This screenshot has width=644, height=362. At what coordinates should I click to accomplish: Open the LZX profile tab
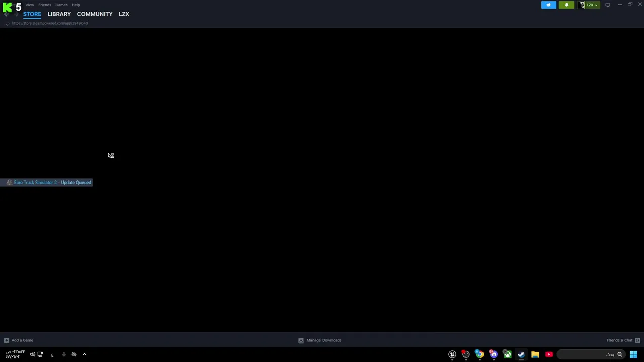click(x=124, y=14)
